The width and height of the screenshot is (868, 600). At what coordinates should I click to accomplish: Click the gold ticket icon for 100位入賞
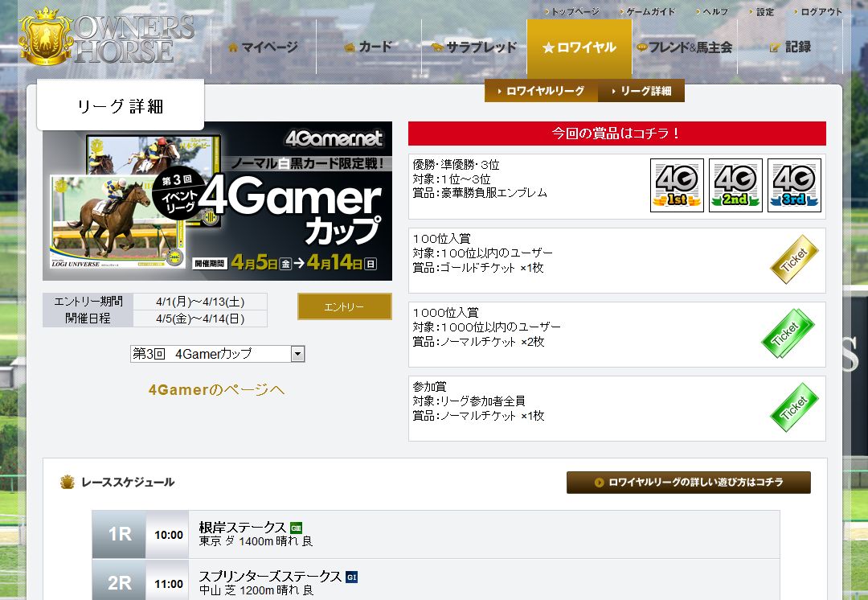[x=794, y=259]
